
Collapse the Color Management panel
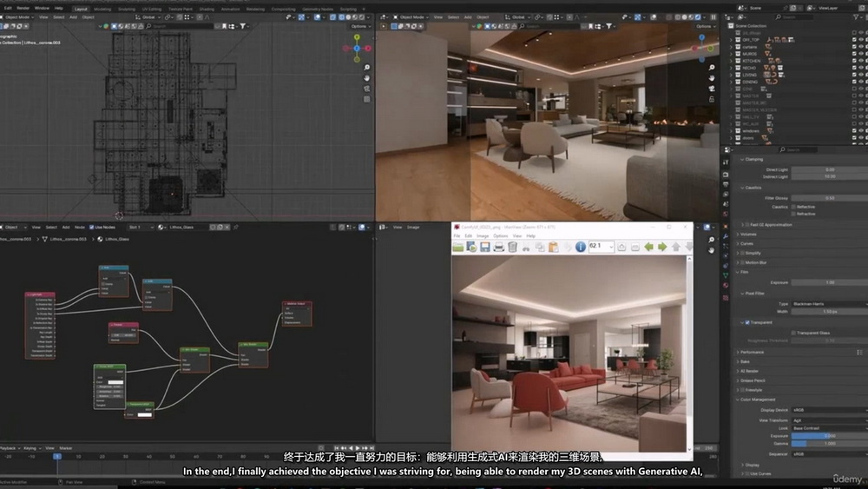click(x=757, y=400)
